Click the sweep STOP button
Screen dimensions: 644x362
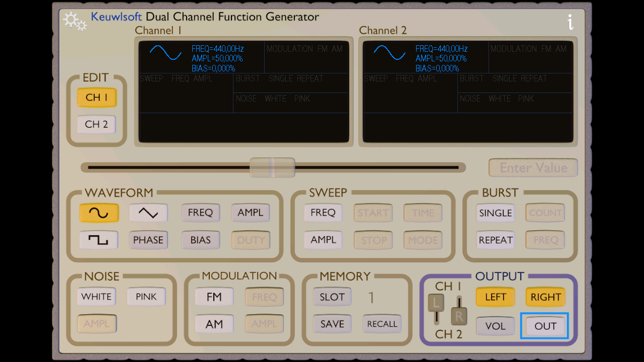tap(373, 240)
